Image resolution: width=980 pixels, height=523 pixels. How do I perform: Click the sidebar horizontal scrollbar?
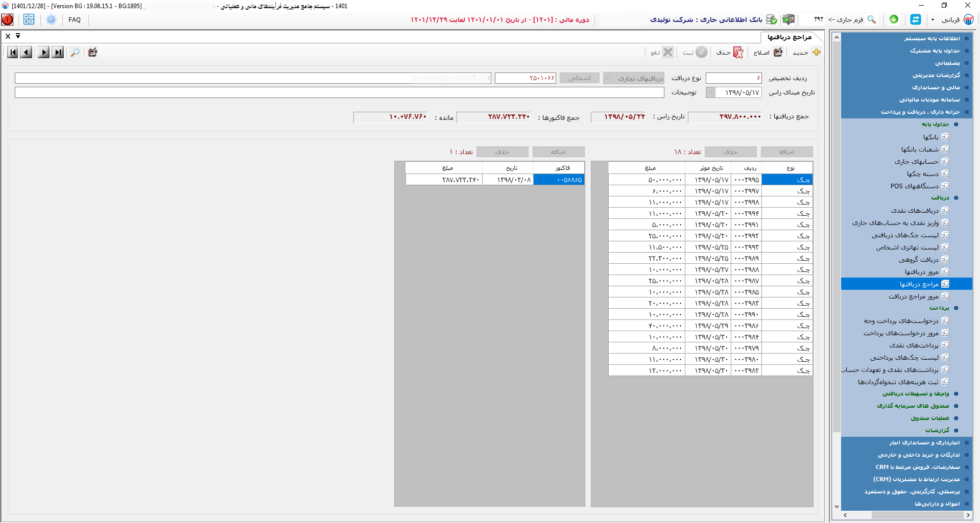[x=906, y=515]
